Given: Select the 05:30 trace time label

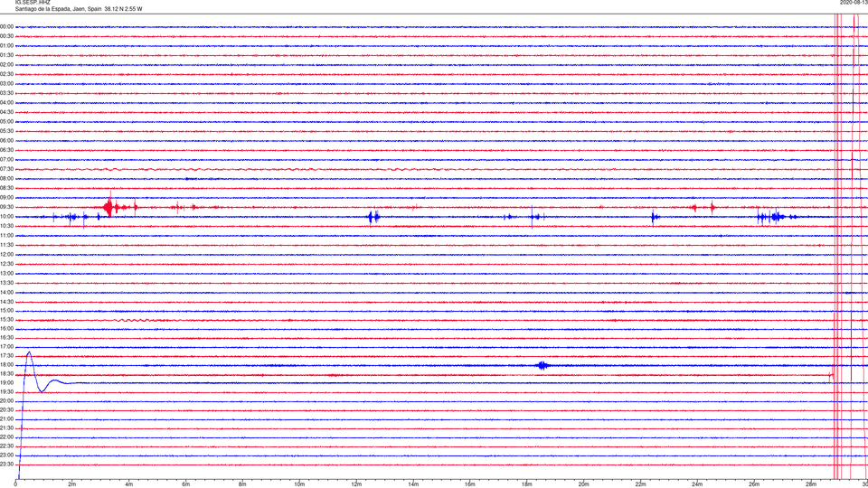Looking at the screenshot, I should (x=6, y=131).
